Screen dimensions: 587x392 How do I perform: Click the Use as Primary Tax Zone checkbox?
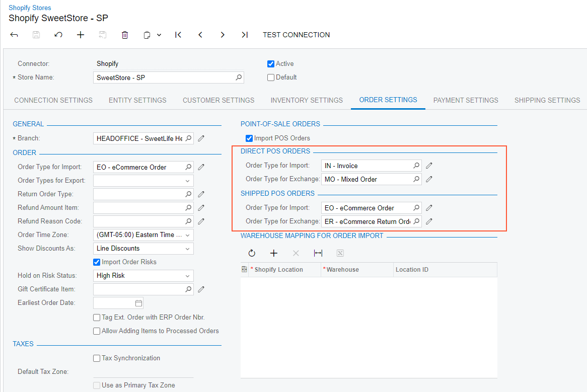[97, 385]
